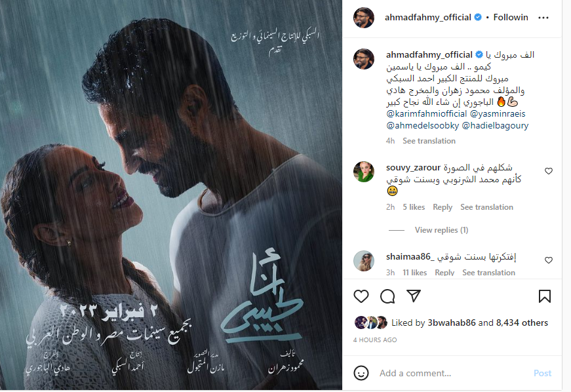Like the post with the heart icon

tap(361, 296)
